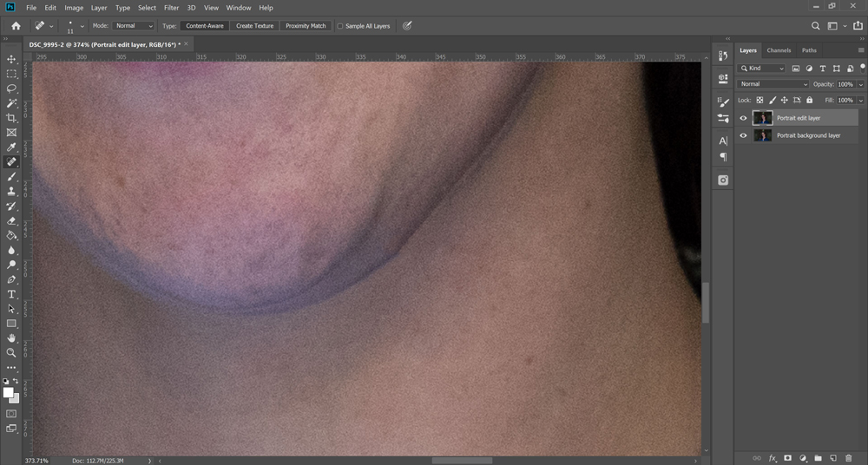Image resolution: width=868 pixels, height=465 pixels.
Task: Open the History panel icon
Action: point(723,56)
